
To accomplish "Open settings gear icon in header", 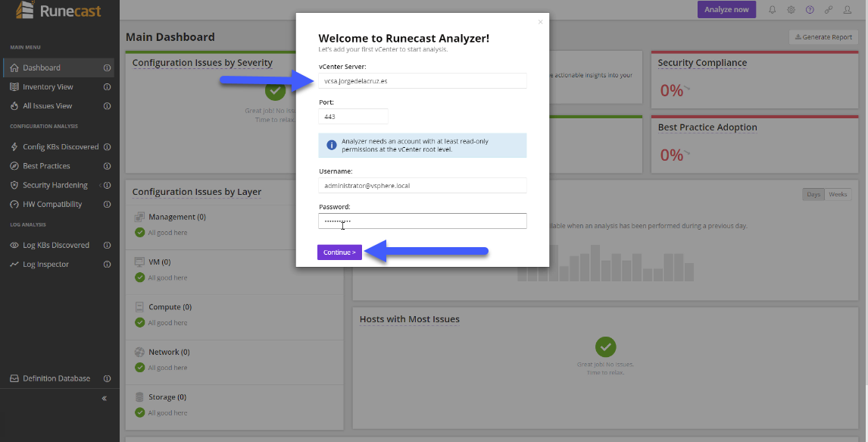I will 791,9.
